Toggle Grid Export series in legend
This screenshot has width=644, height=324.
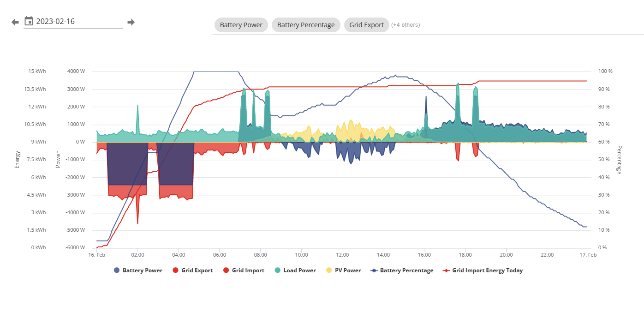click(193, 270)
